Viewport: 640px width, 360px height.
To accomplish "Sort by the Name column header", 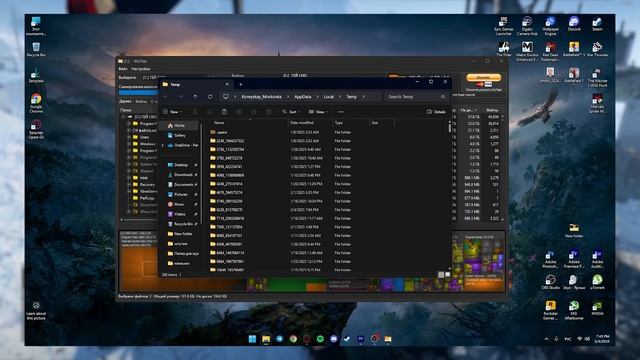I will tap(219, 122).
